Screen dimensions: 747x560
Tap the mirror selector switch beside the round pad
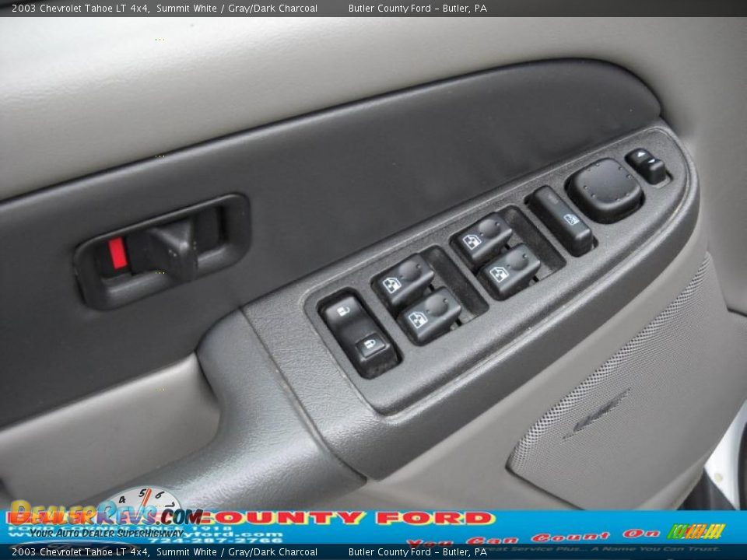[x=647, y=166]
